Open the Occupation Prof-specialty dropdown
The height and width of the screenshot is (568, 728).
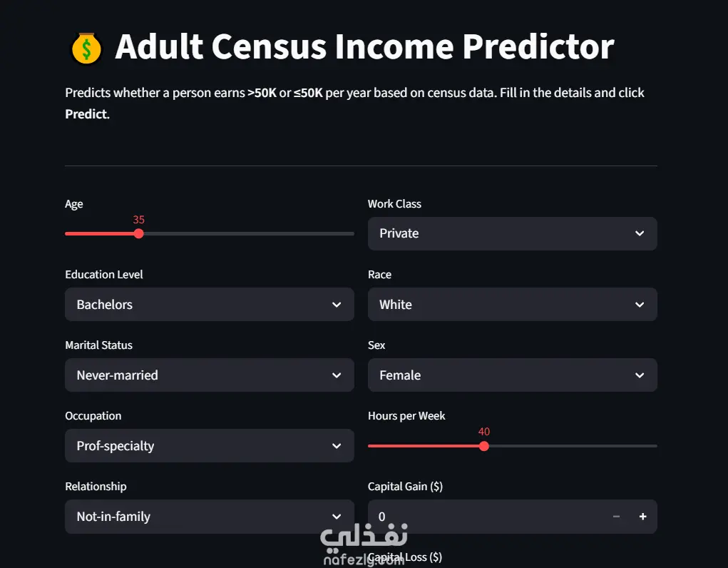[210, 446]
